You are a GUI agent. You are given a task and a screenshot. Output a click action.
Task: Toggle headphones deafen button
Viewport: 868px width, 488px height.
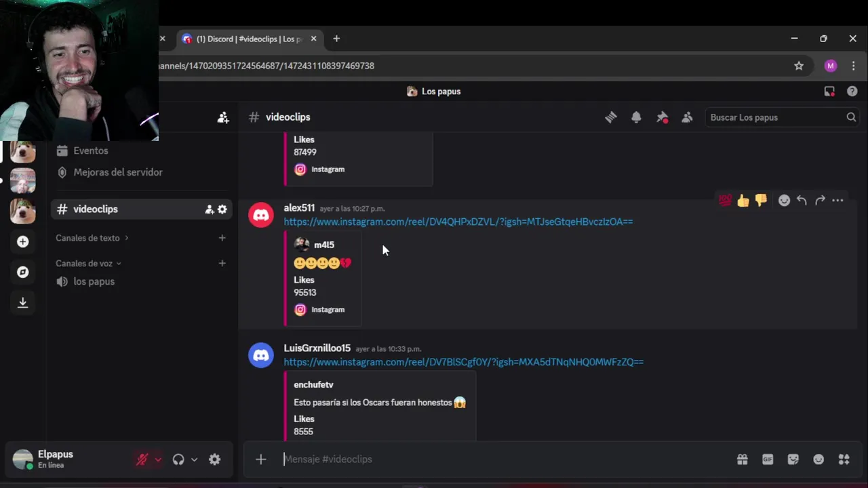pyautogui.click(x=178, y=460)
